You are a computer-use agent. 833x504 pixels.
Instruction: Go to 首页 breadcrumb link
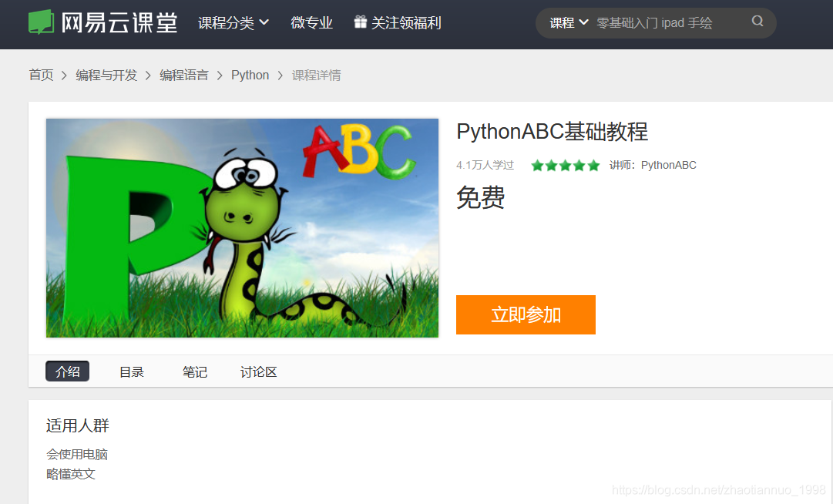41,76
